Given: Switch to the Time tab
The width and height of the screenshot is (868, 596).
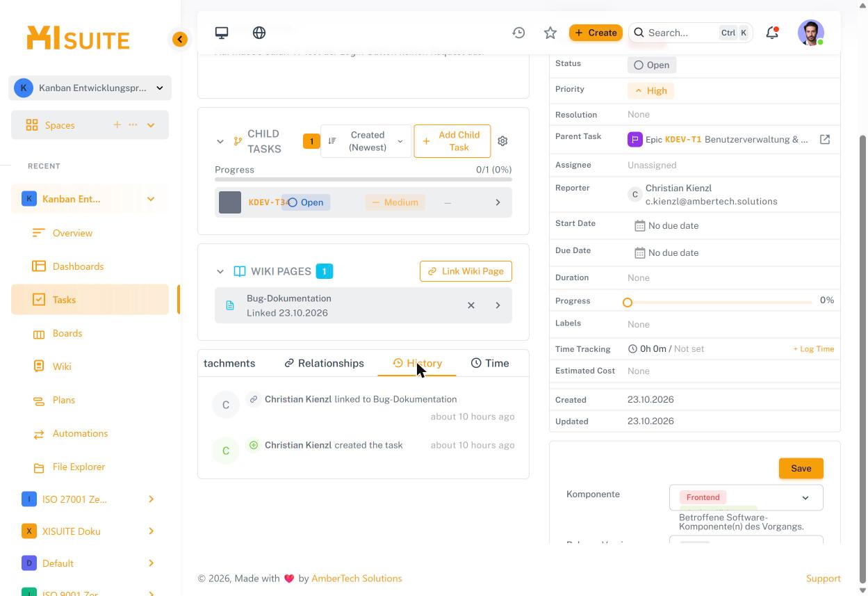Looking at the screenshot, I should tap(490, 363).
